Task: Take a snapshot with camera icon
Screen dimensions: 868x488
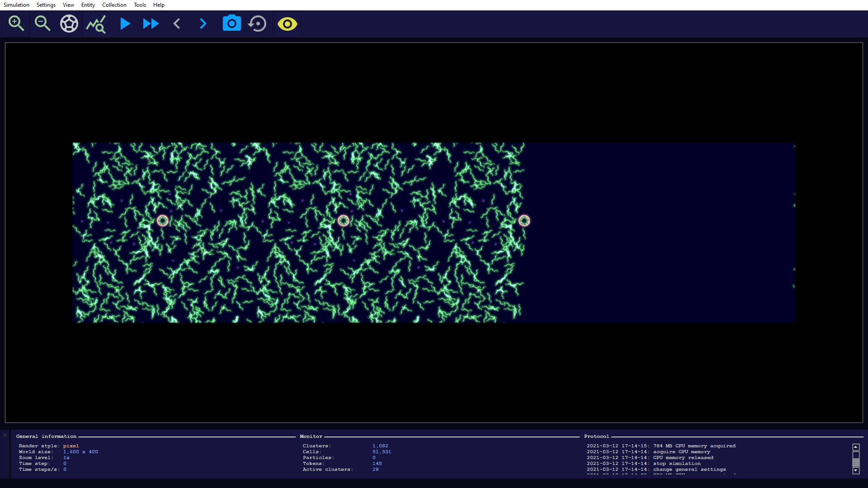Action: [231, 23]
